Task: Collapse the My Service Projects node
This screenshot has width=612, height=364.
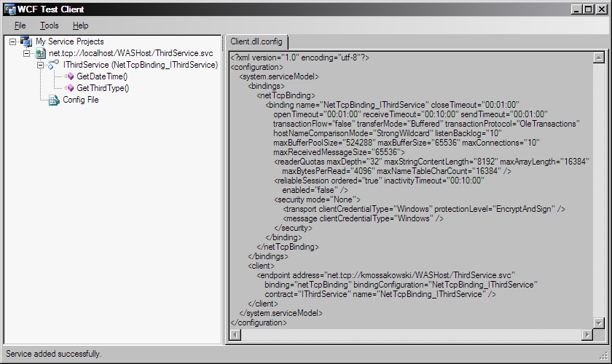Action: pos(13,41)
